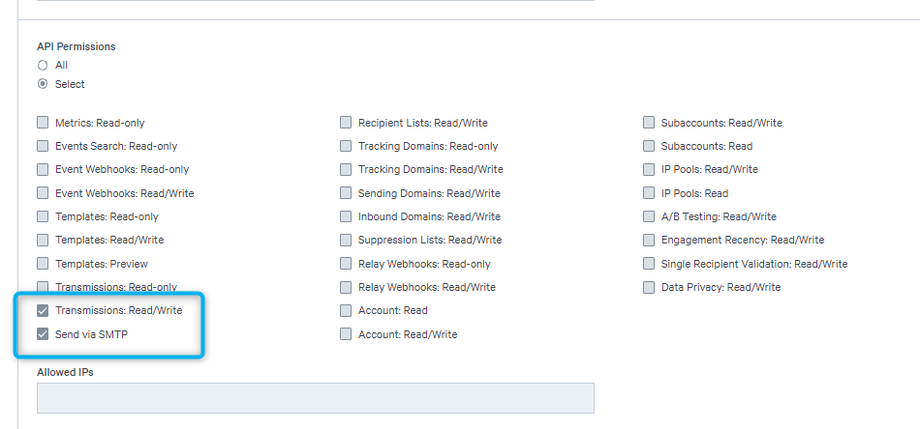Viewport: 920px width, 429px height.
Task: Enable Relay Webhooks: Read-only checkbox
Action: [x=346, y=264]
